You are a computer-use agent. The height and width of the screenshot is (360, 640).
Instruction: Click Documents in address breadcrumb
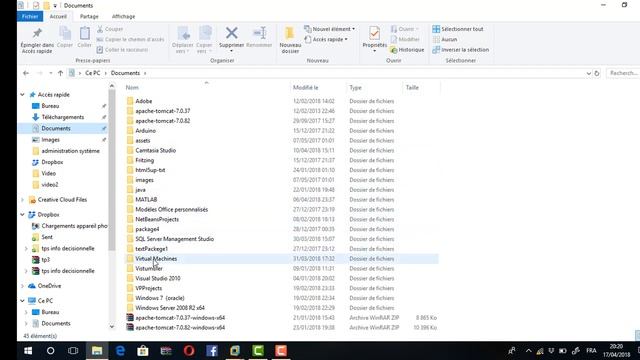[x=125, y=73]
